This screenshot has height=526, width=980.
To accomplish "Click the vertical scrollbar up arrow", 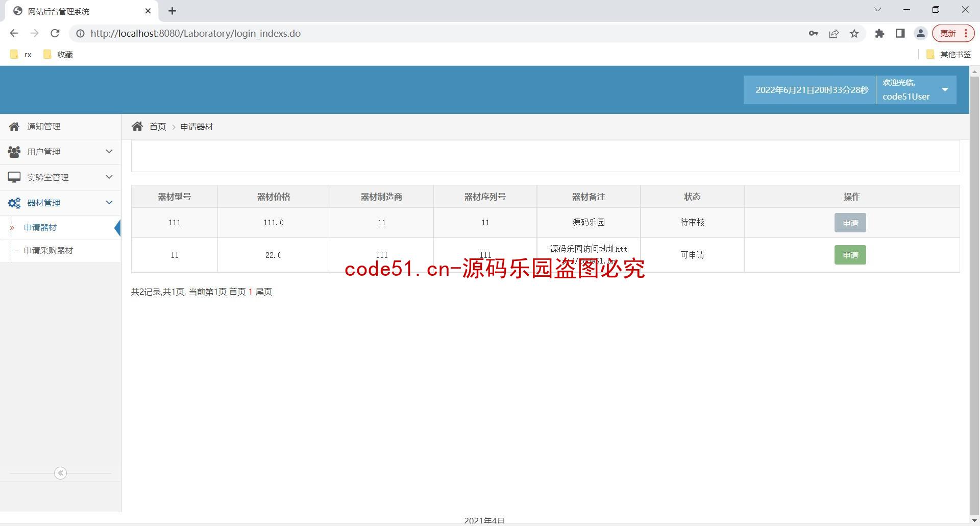I will [x=974, y=72].
